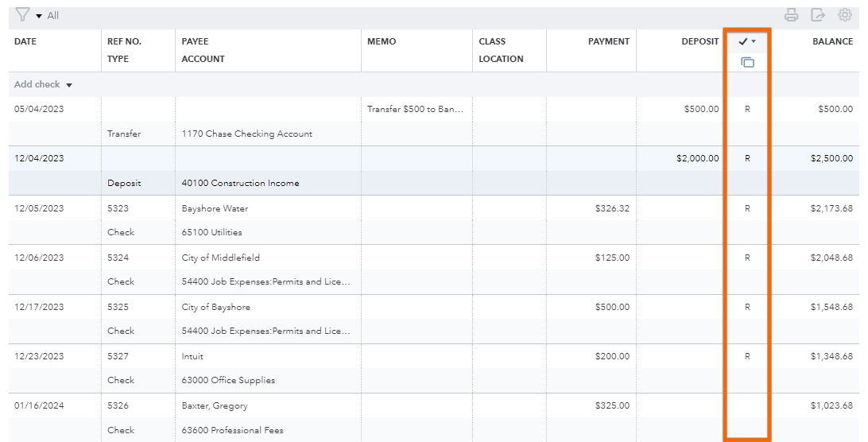Click the $2,500.00 balance value

[x=831, y=158]
